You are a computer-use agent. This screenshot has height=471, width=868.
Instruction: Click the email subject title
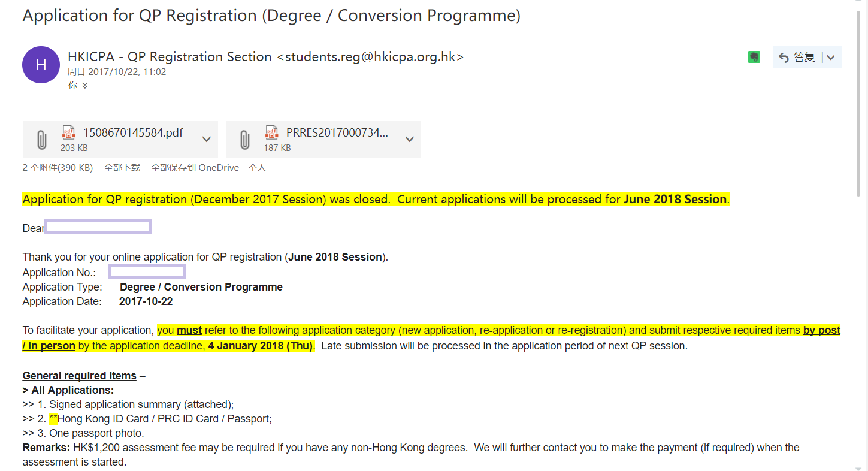point(271,16)
